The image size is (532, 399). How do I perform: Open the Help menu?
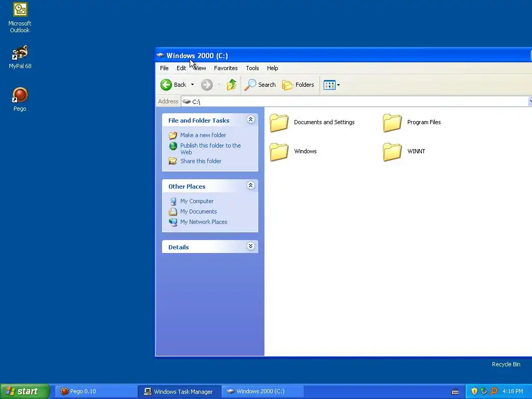point(272,68)
